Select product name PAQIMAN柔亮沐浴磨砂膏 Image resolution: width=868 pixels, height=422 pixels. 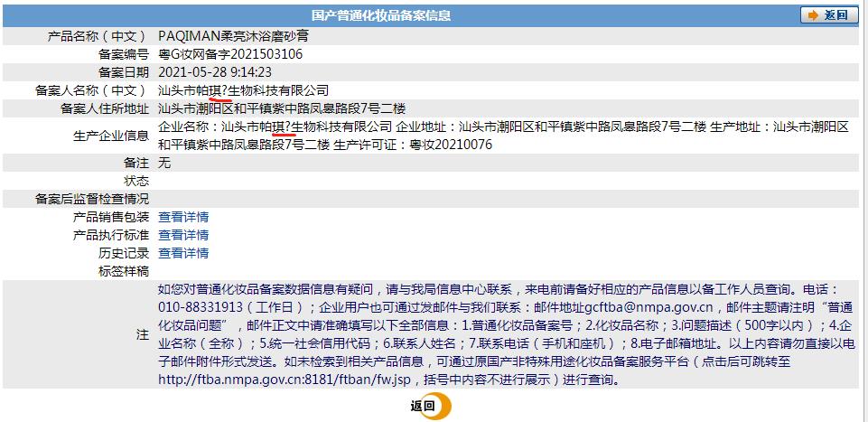(x=233, y=36)
